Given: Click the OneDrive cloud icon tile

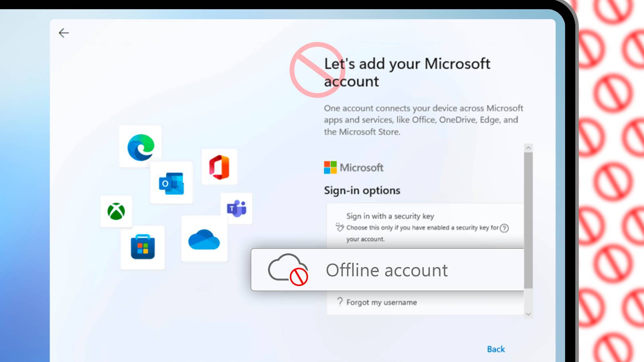Looking at the screenshot, I should coord(204,239).
